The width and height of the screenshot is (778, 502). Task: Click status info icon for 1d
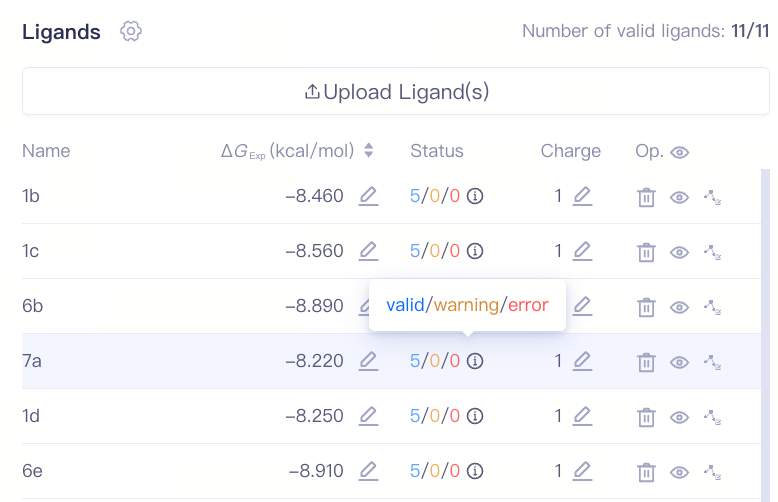pyautogui.click(x=475, y=416)
